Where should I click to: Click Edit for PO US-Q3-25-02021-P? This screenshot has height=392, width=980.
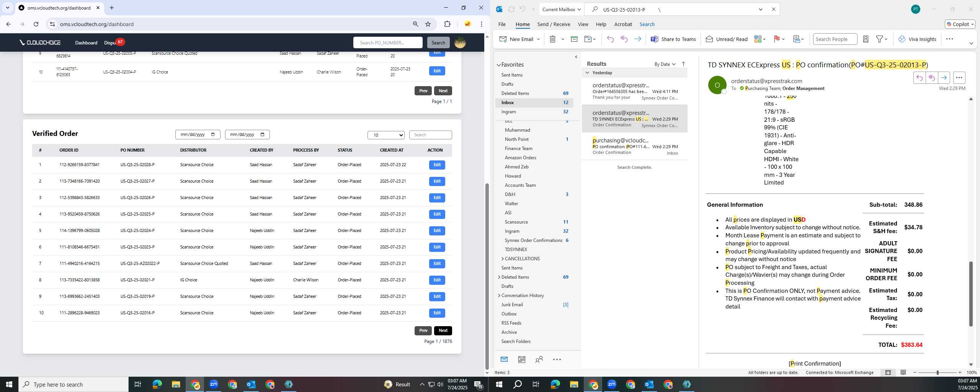click(437, 280)
